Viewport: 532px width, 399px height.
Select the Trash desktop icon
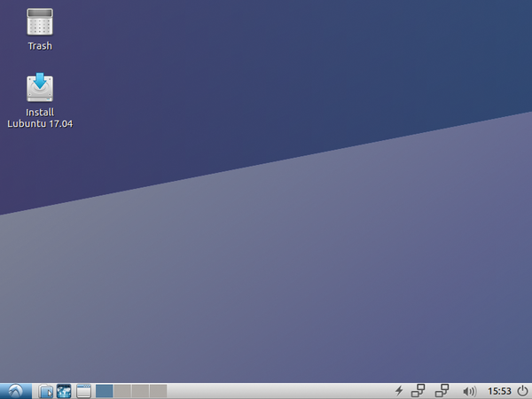click(40, 21)
